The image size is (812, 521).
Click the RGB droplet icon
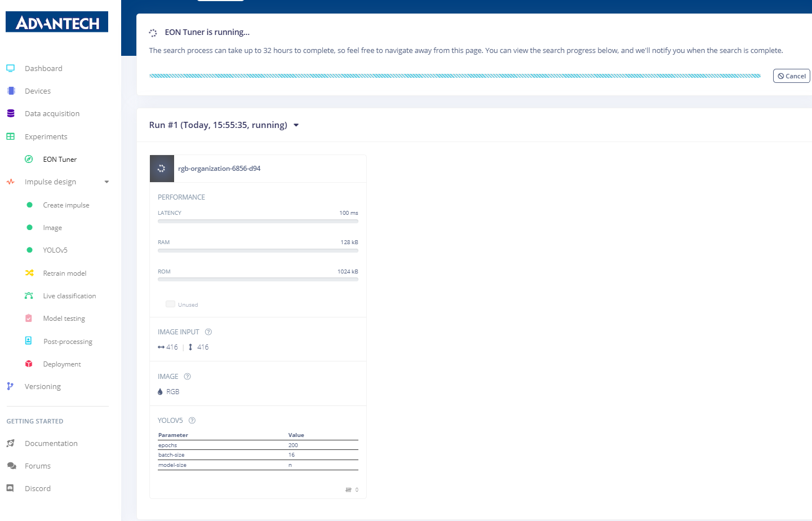tap(160, 391)
